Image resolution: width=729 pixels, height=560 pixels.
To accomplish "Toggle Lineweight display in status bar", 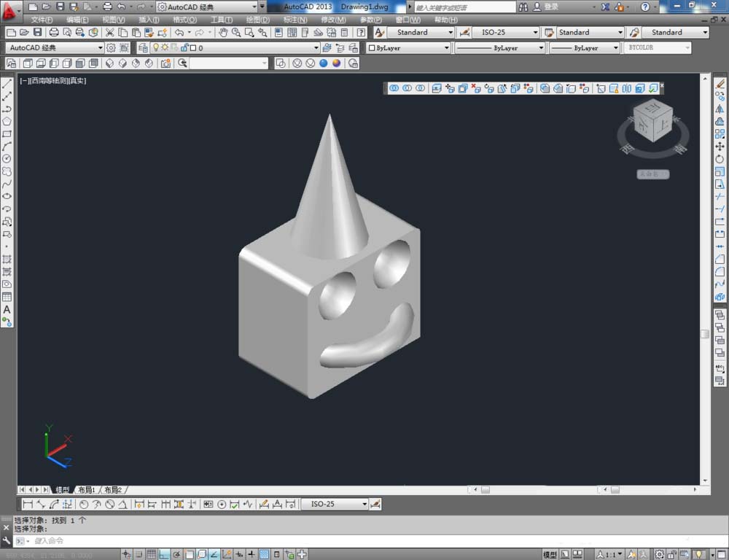I will coord(252,554).
